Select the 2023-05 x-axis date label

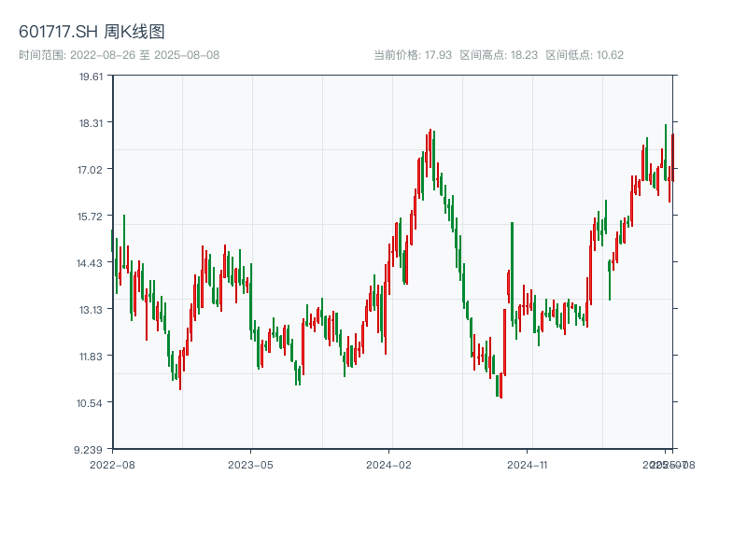tap(250, 464)
